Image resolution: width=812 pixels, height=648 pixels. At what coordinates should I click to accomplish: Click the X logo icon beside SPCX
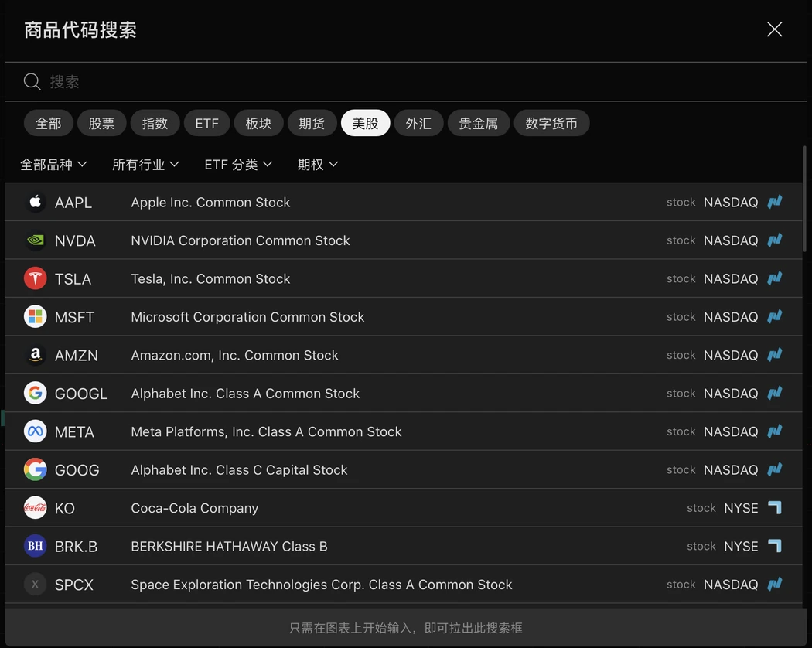[x=36, y=585]
